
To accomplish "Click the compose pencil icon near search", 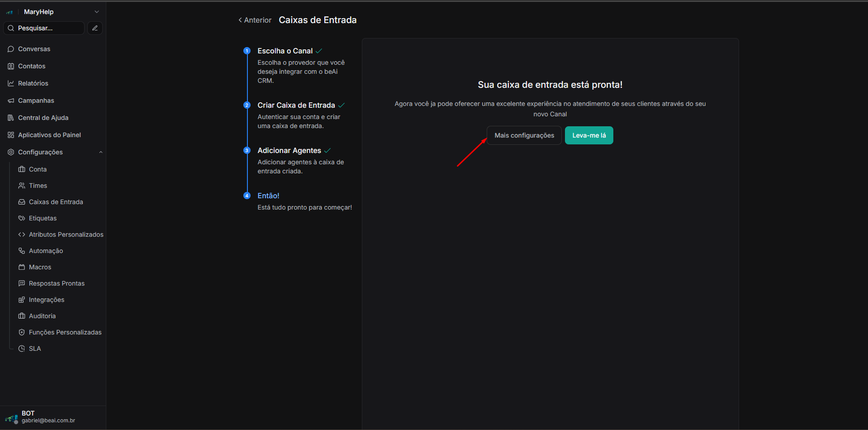I will coord(95,28).
